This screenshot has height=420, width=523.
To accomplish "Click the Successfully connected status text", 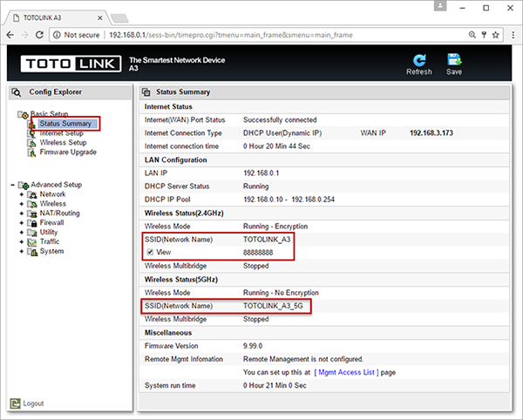I will (280, 119).
